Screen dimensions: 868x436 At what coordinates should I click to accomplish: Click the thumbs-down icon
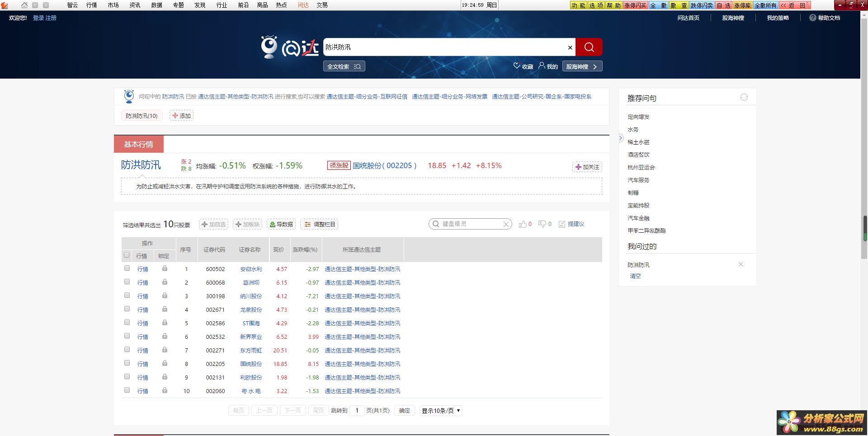(x=542, y=224)
